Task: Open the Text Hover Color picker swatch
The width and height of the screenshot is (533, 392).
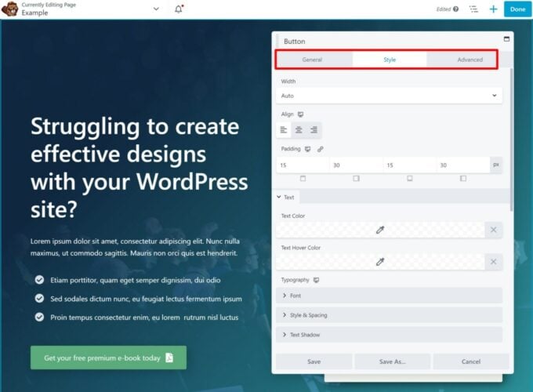Action: coord(380,262)
